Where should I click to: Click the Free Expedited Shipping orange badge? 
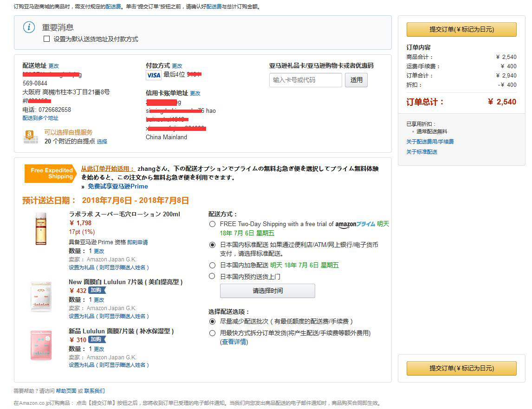(x=51, y=174)
